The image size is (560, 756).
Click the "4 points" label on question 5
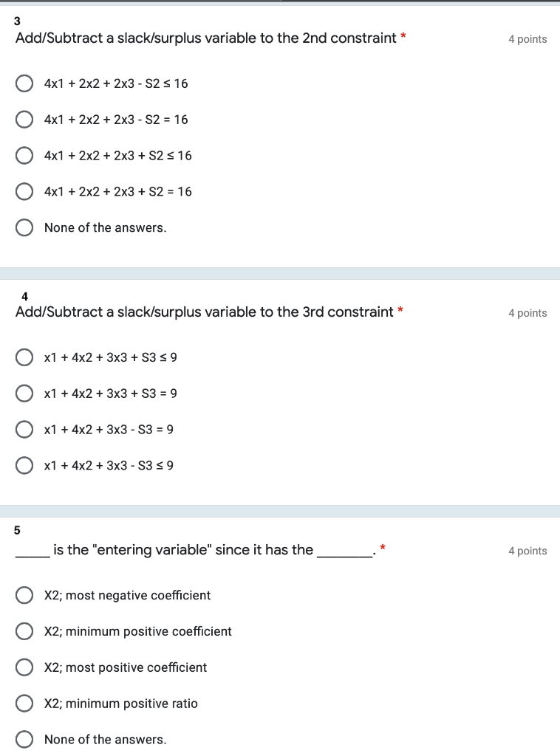(x=527, y=551)
